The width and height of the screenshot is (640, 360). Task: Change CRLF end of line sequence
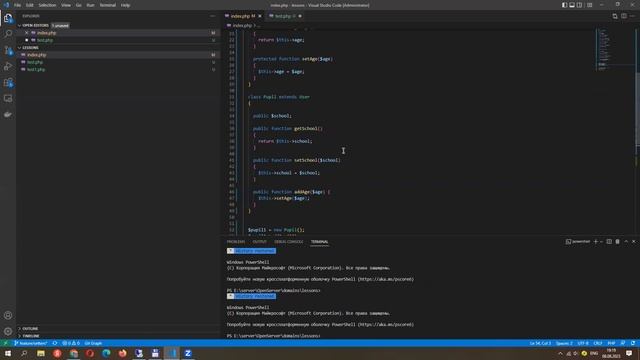pyautogui.click(x=598, y=343)
